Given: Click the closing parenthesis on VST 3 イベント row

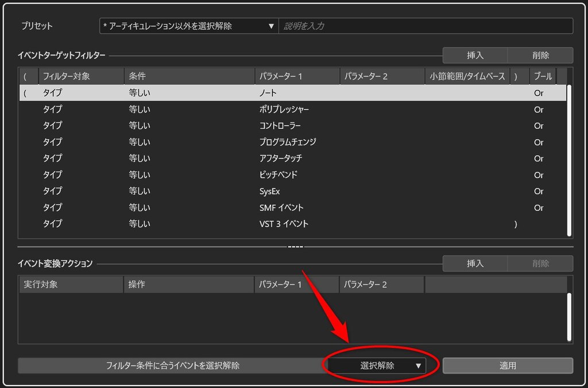Looking at the screenshot, I should pyautogui.click(x=516, y=224).
